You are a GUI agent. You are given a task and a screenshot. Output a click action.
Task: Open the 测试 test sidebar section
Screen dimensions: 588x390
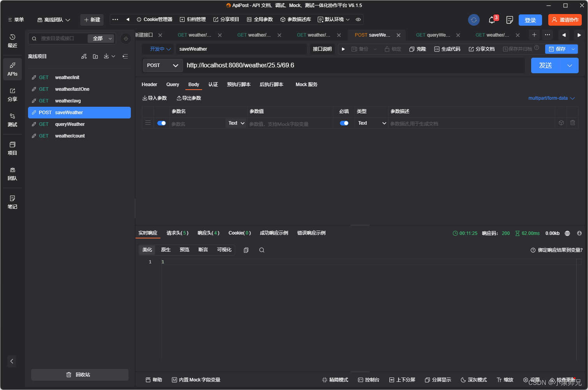point(12,120)
